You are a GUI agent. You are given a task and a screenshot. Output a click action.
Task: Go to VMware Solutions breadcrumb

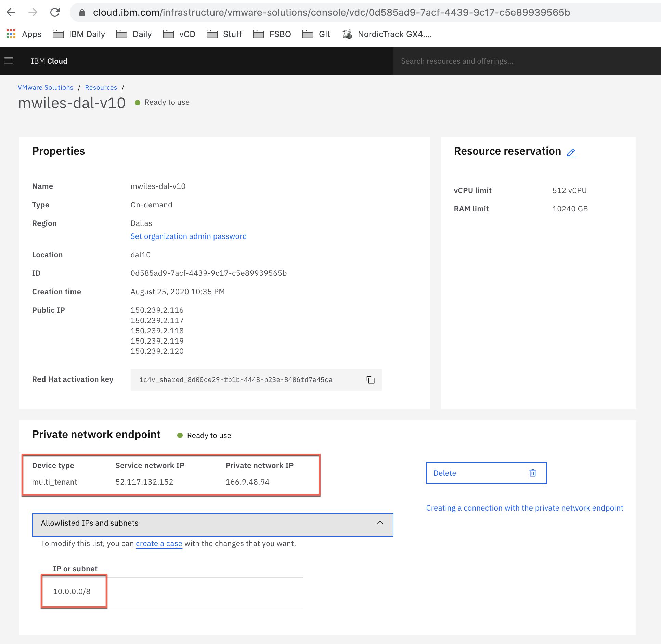tap(46, 88)
